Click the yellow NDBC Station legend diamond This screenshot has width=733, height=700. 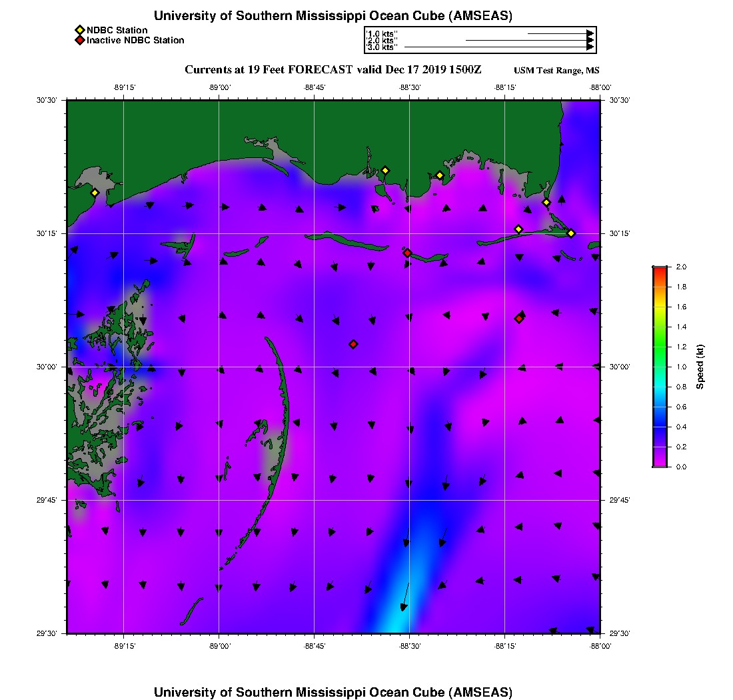coord(79,30)
